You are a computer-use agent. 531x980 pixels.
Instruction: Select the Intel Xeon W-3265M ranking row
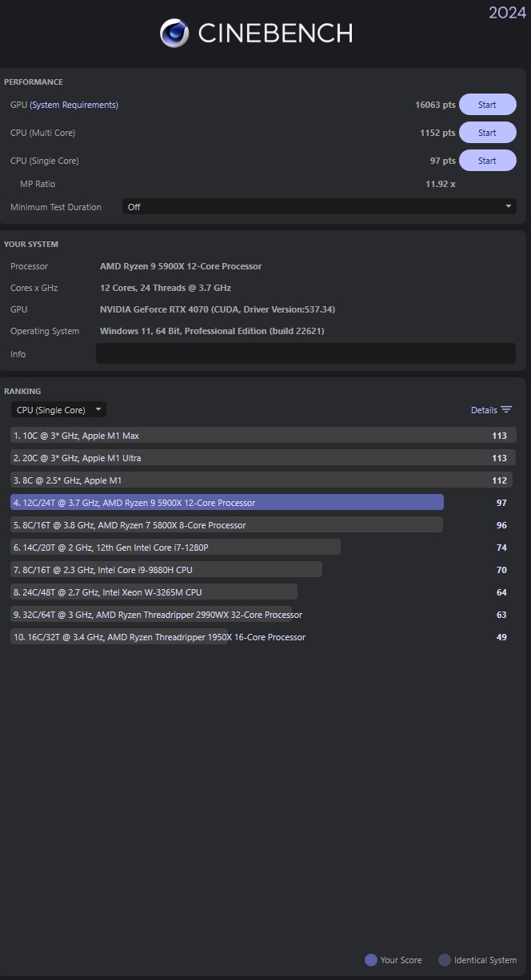click(x=154, y=592)
